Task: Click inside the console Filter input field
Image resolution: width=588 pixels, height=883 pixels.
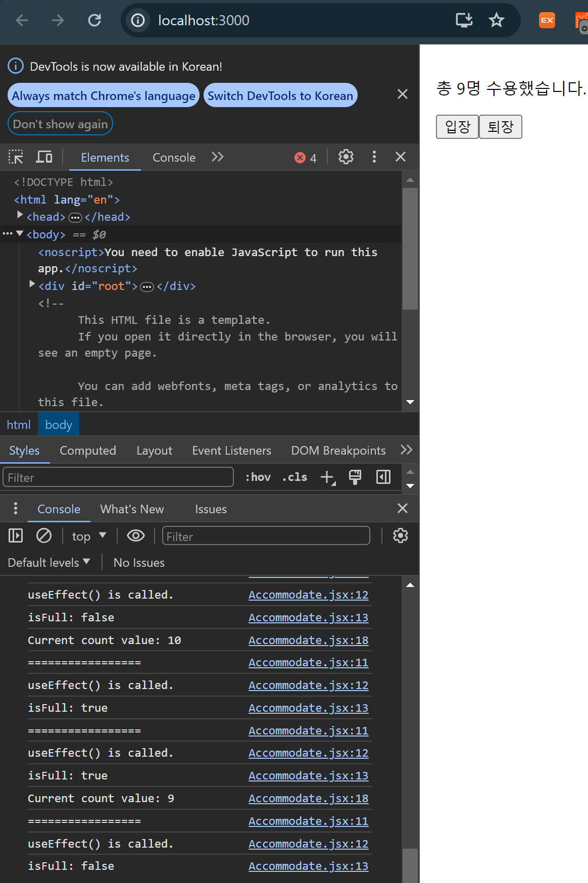Action: point(266,536)
